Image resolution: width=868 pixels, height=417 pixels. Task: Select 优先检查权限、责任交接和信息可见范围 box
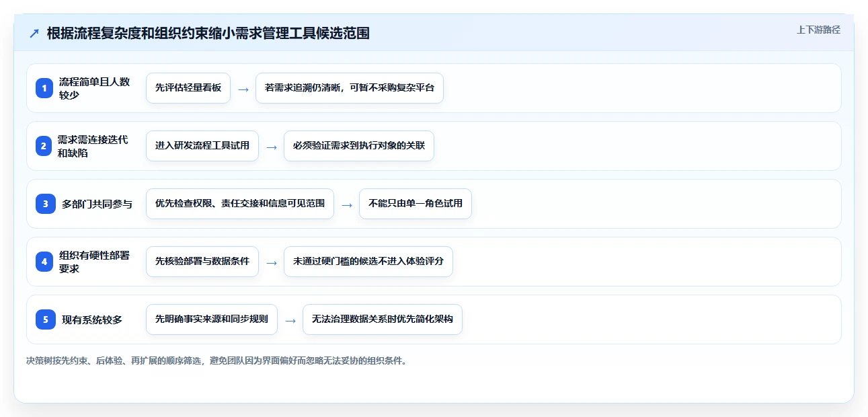(x=240, y=204)
